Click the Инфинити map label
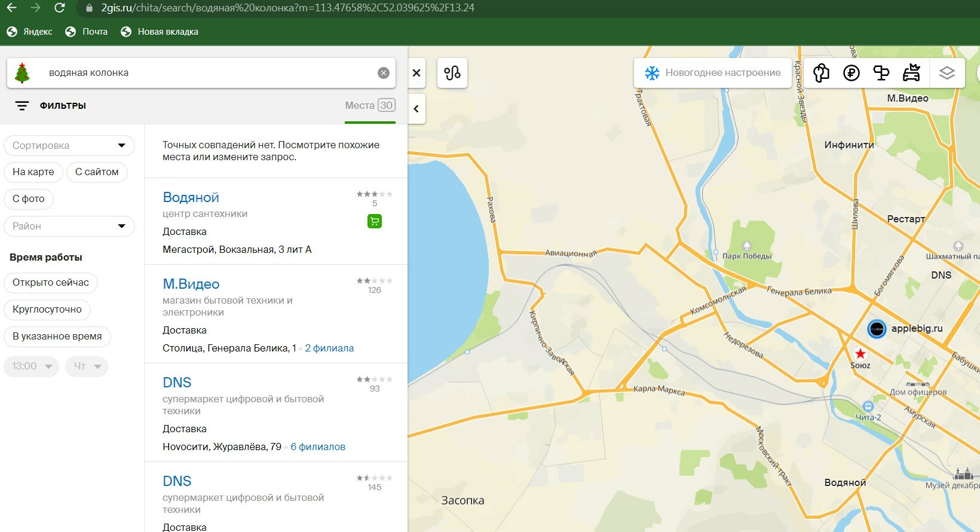Viewport: 980px width, 532px height. click(x=849, y=145)
